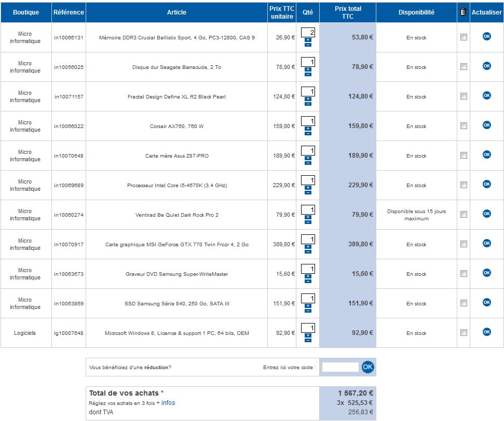Mark Carte graphique MSI GeForce for deletion
Viewport: 504px width, 421px height.
point(464,244)
